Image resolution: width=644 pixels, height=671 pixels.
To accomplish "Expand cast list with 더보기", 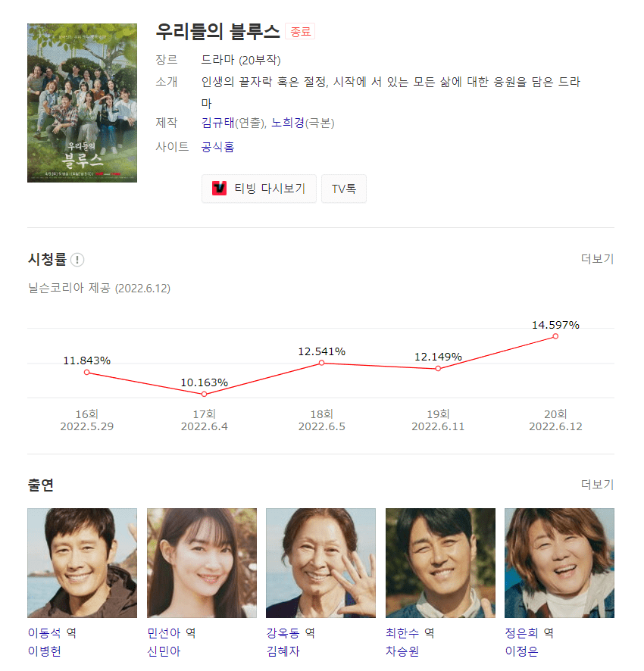I will point(597,485).
